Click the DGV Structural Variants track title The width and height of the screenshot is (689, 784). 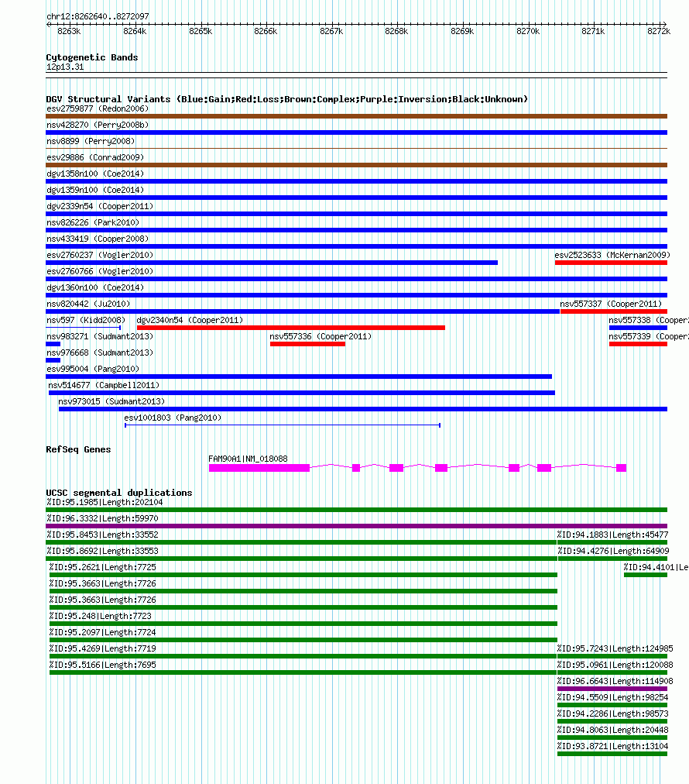point(286,99)
